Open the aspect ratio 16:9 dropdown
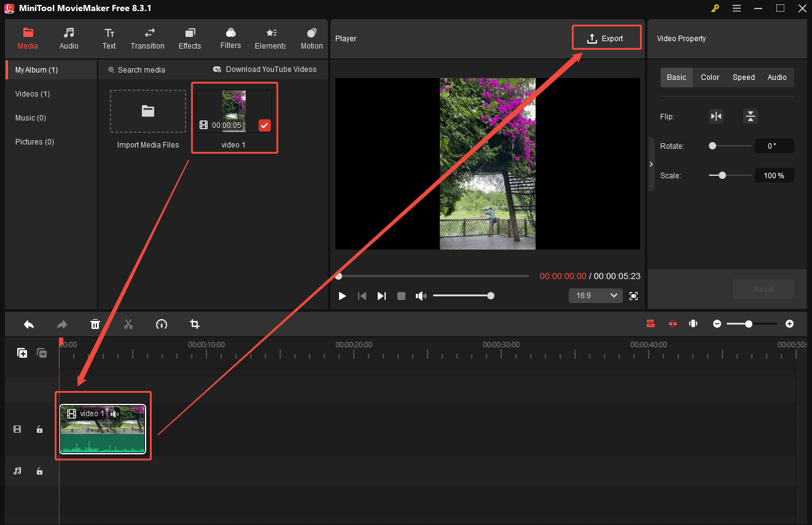 coord(595,296)
